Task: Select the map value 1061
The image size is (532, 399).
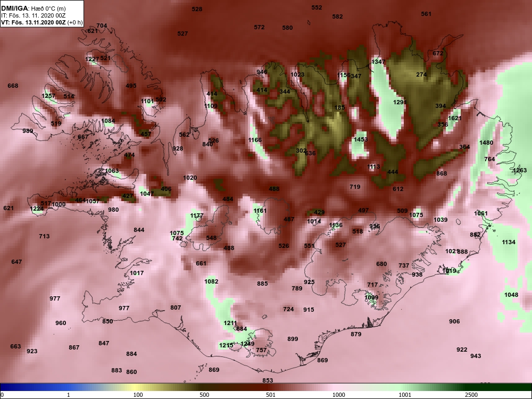Action: click(481, 213)
